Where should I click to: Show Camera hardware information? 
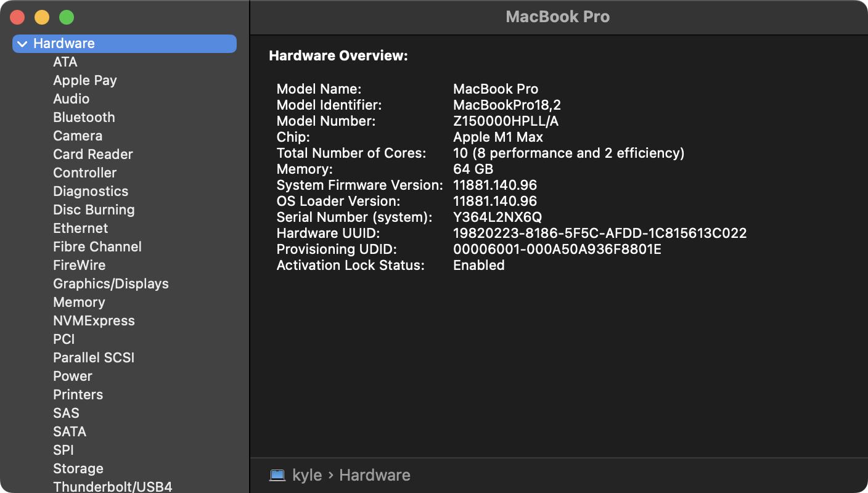coord(78,136)
